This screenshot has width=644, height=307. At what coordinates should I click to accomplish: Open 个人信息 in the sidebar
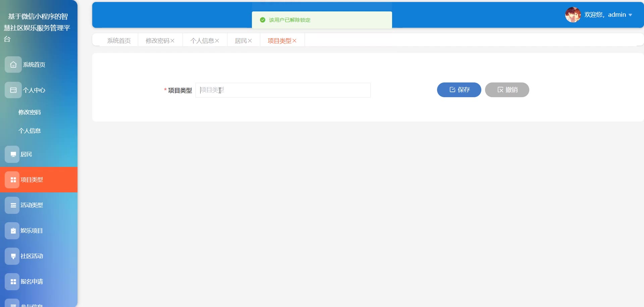(30, 131)
